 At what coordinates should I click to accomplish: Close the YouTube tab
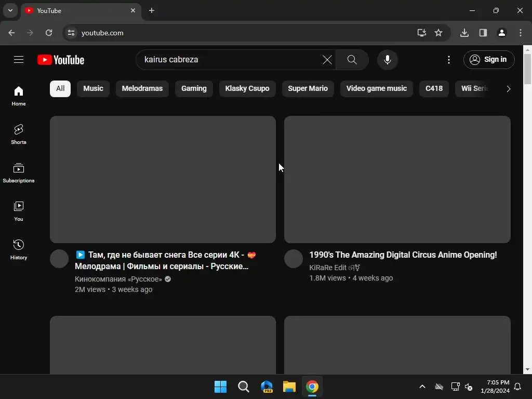133,10
